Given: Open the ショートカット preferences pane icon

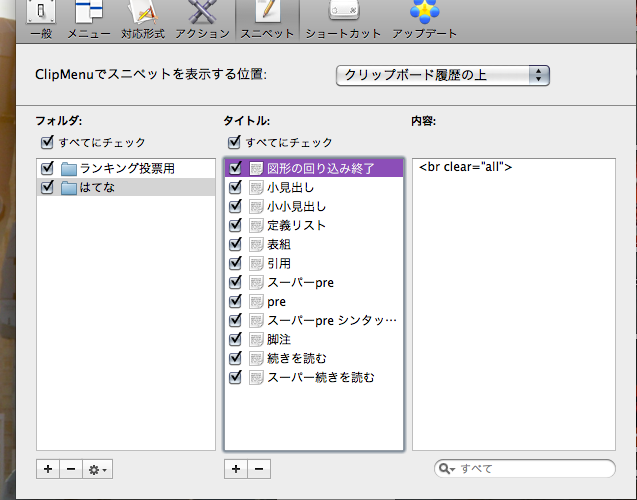Looking at the screenshot, I should pos(344,10).
